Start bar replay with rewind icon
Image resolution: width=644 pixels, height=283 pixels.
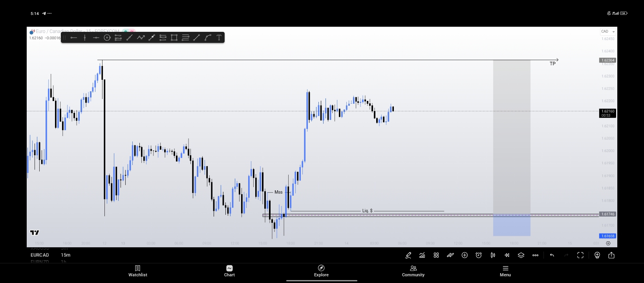point(507,255)
